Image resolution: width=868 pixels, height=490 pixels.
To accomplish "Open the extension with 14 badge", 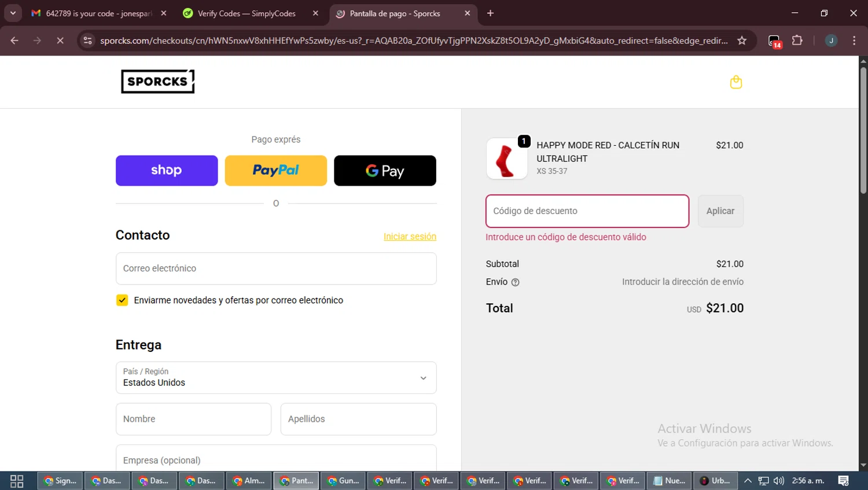I will tap(774, 41).
